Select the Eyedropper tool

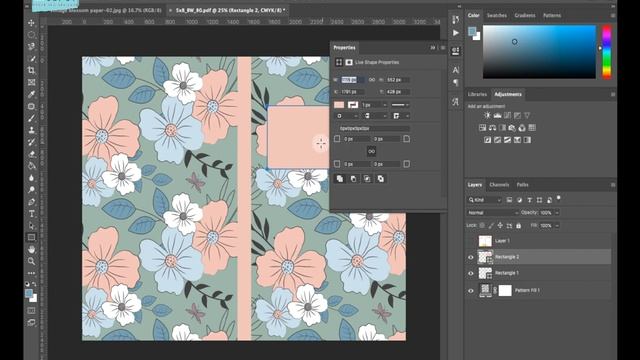click(x=31, y=94)
